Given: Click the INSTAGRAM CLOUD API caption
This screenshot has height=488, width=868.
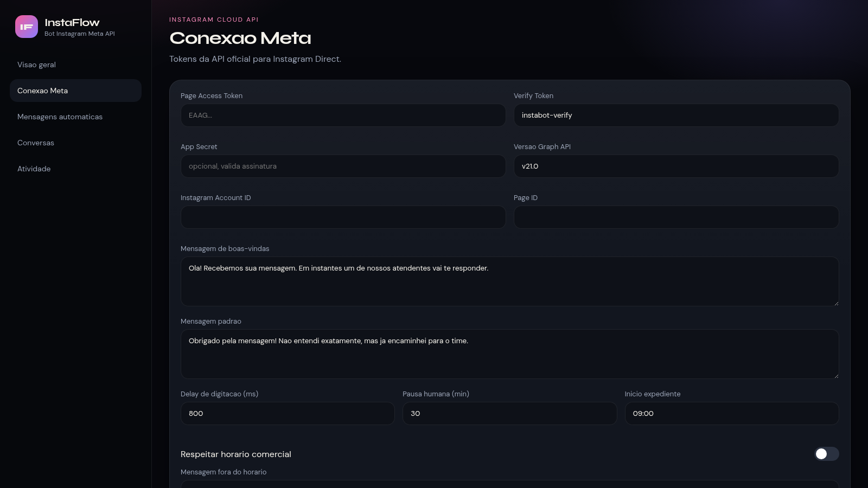Looking at the screenshot, I should [214, 20].
